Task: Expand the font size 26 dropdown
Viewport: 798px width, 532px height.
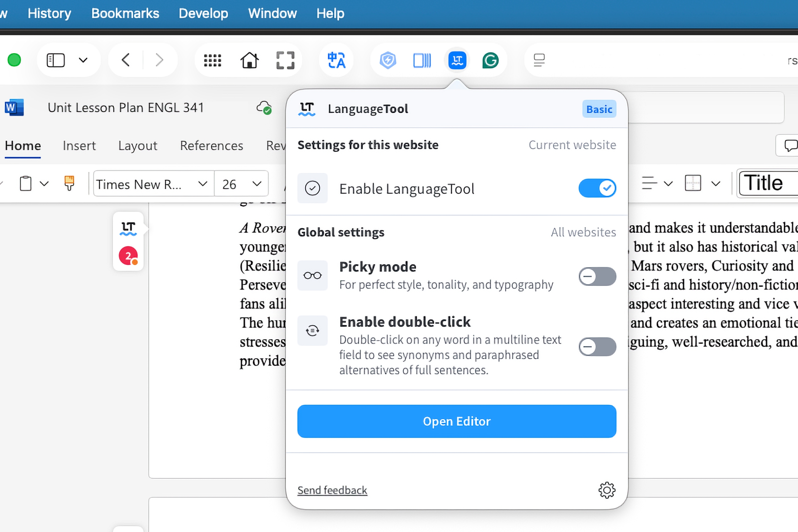Action: click(256, 184)
